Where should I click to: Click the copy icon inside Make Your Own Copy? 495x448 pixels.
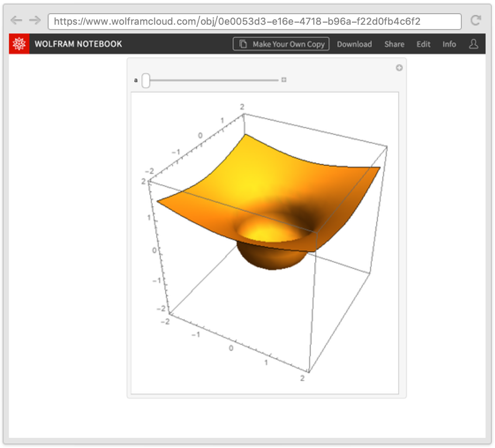point(243,44)
